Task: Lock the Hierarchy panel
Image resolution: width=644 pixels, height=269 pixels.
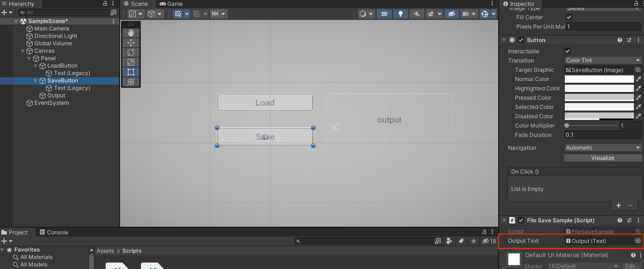Action: tap(105, 3)
